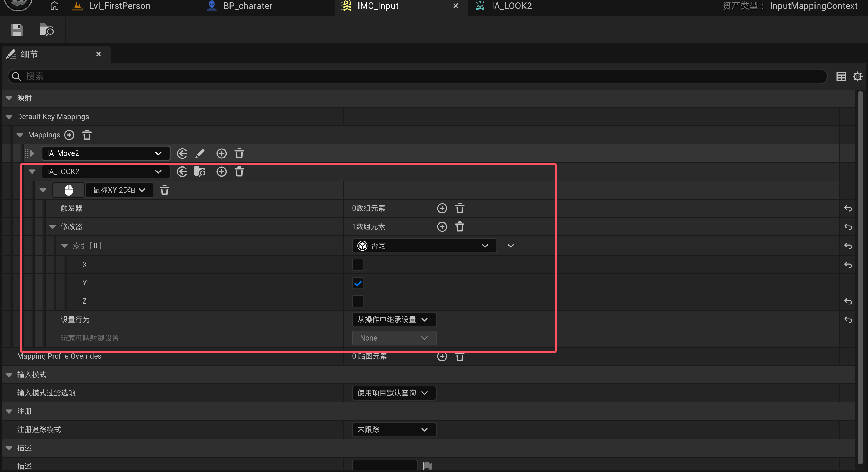Reset the 设置行为 value to default

848,320
